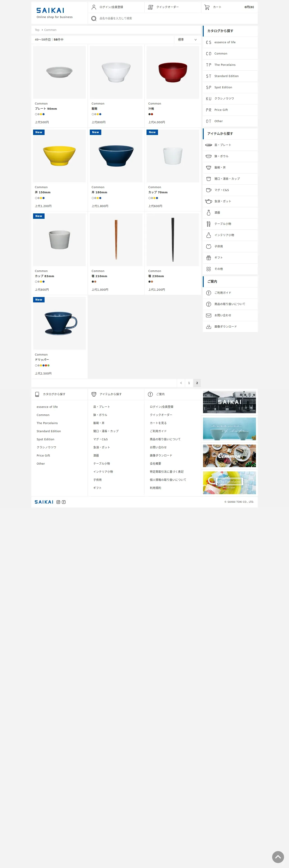
Task: Click the rice bowl icon for 飯碗・丼
Action: pos(209,167)
